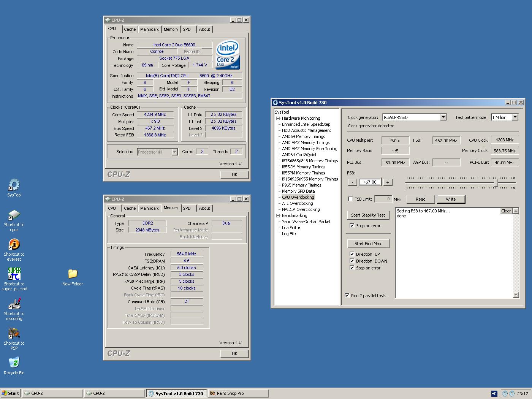Click log scrollbar up arrow
Viewport: 532px width, 399px height.
tap(516, 211)
